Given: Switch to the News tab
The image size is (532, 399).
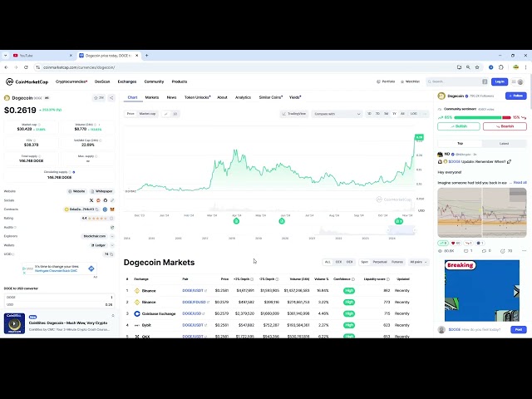Looking at the screenshot, I should click(171, 97).
